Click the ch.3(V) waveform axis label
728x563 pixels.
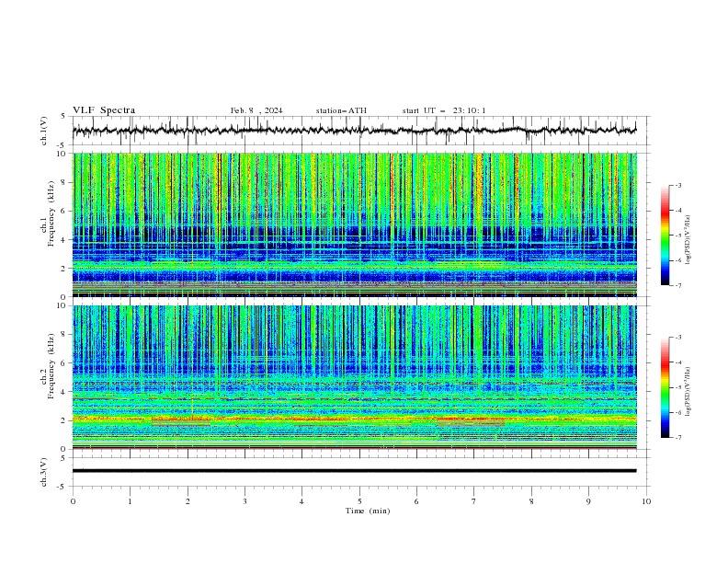tap(44, 472)
